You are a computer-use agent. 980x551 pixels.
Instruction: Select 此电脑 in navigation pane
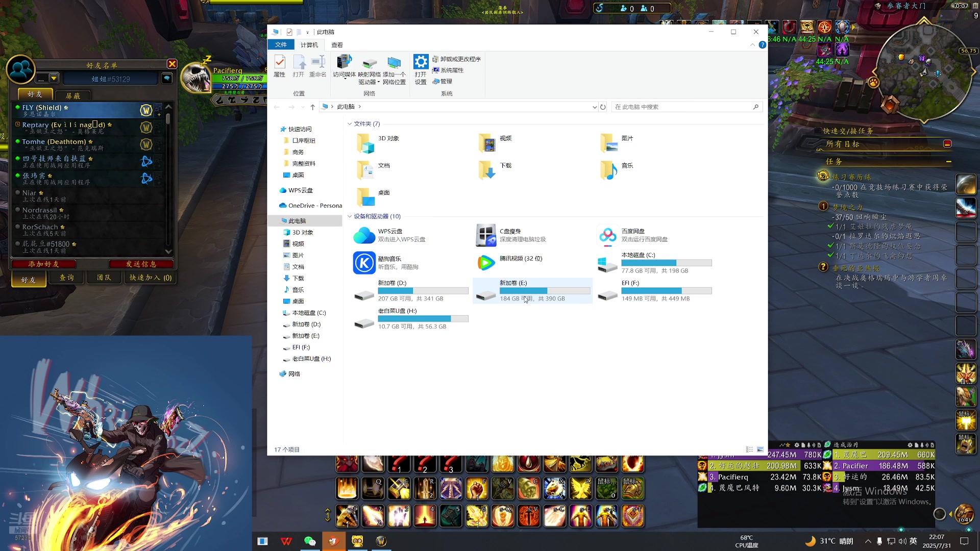(x=305, y=221)
